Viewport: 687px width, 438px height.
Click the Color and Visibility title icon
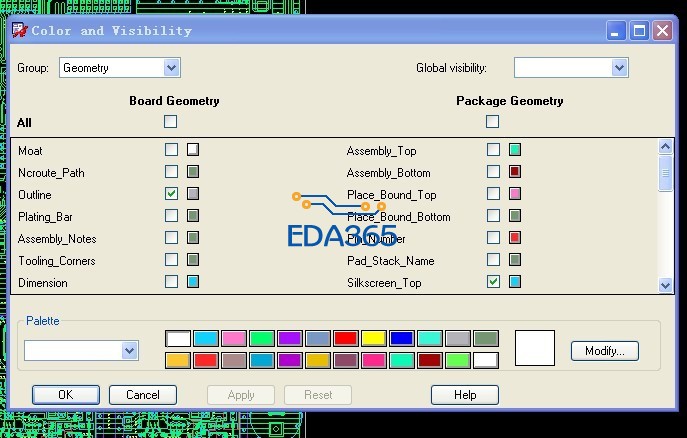(20, 31)
